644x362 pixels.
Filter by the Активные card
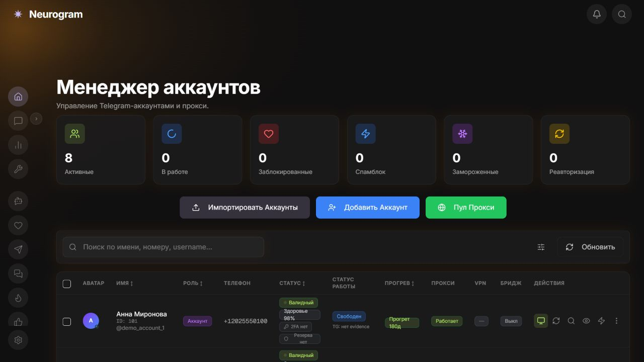click(101, 150)
